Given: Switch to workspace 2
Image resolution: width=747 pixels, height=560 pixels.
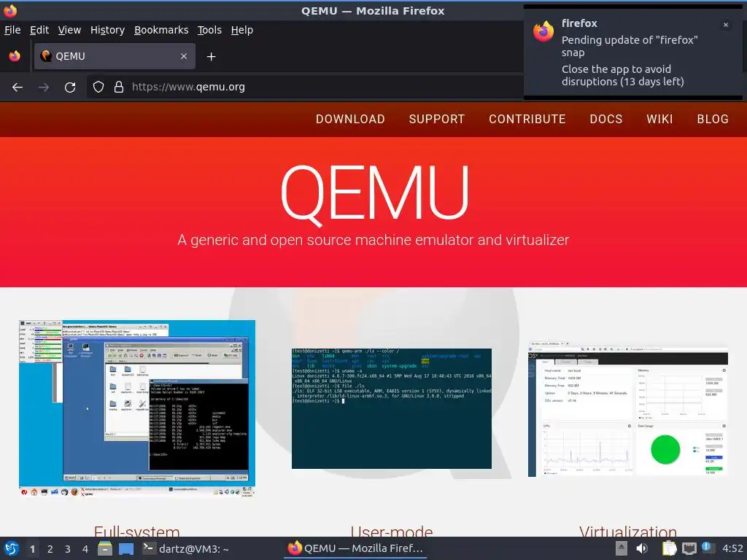Looking at the screenshot, I should (50, 549).
